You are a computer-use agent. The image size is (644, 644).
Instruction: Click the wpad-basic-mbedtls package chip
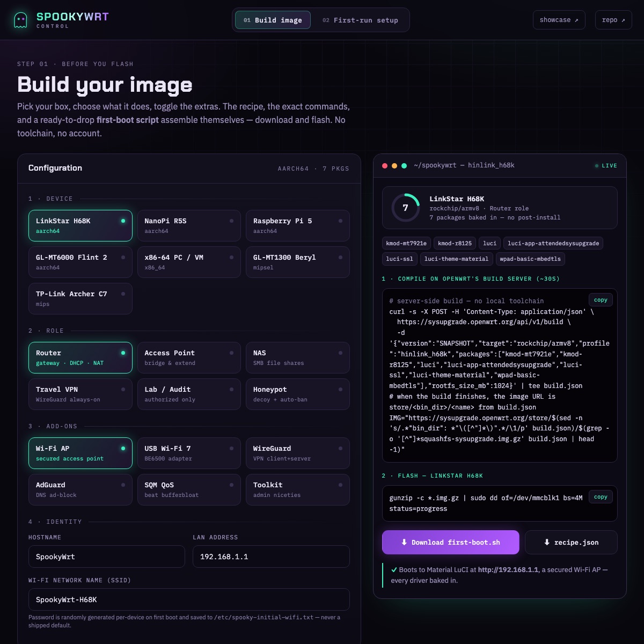click(530, 259)
